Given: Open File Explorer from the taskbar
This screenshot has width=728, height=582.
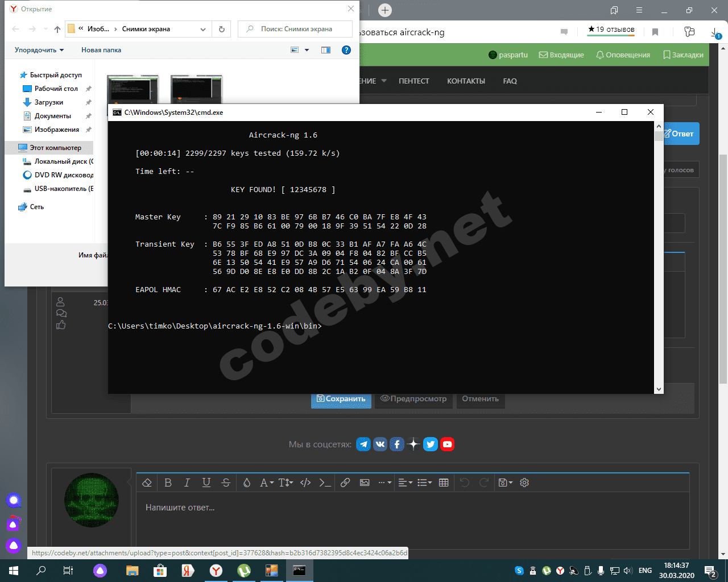Looking at the screenshot, I should tap(133, 571).
